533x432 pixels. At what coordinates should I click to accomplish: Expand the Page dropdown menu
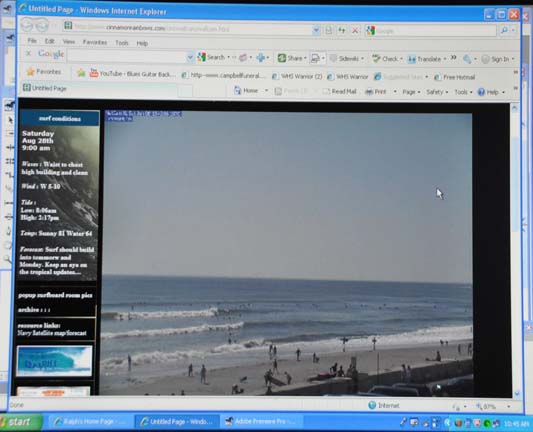[411, 92]
